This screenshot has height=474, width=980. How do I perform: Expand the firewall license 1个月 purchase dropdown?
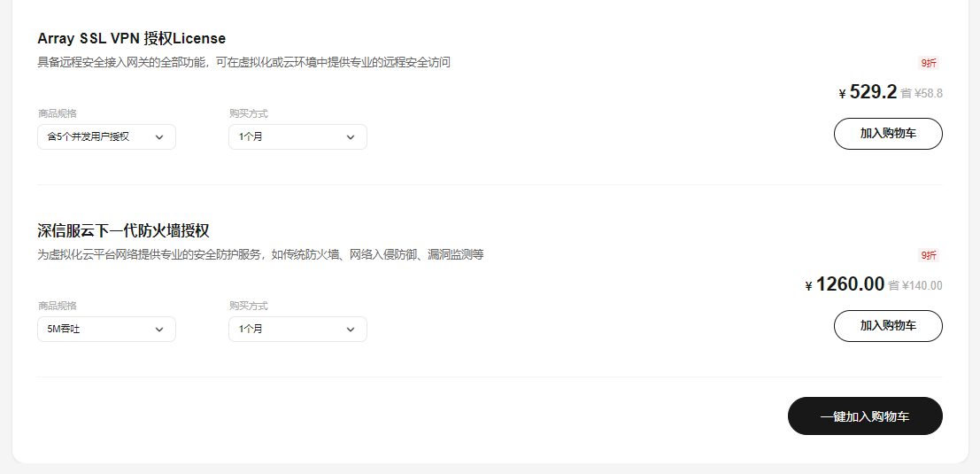297,329
